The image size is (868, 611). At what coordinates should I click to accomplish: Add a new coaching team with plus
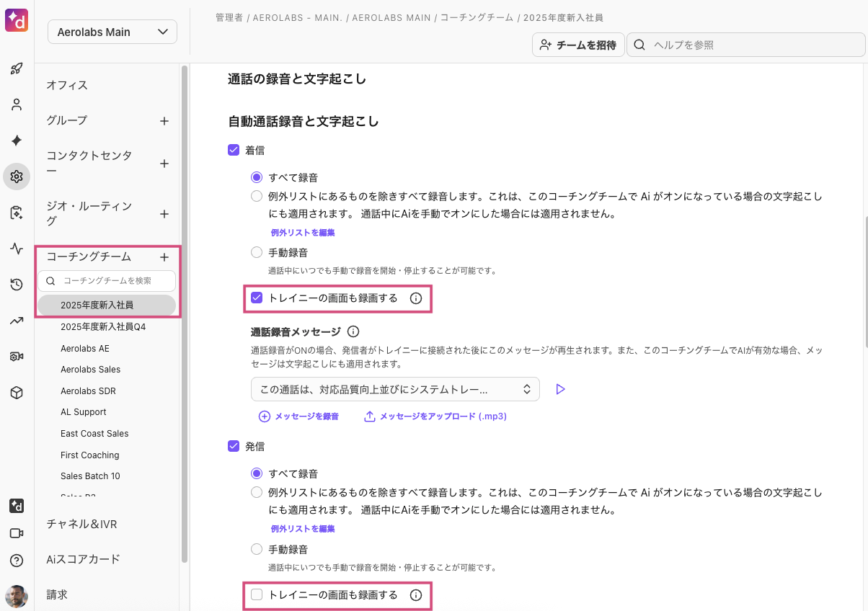[164, 257]
